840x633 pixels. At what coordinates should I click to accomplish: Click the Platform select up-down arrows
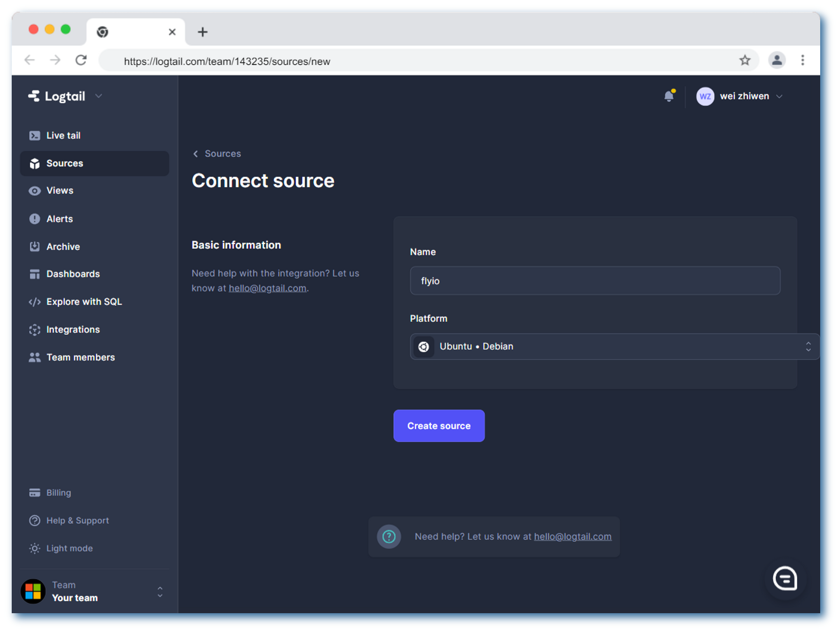click(808, 346)
